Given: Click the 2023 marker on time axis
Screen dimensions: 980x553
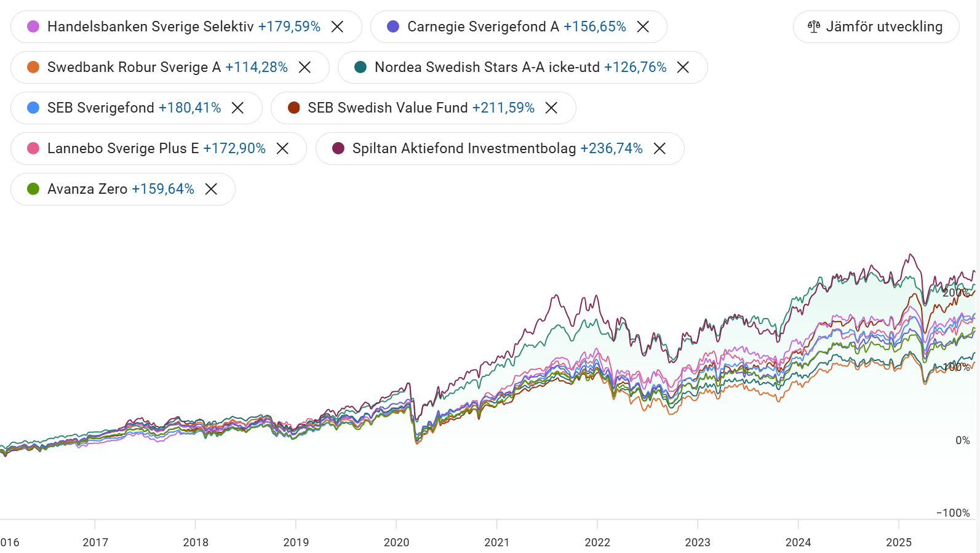Looking at the screenshot, I should [x=698, y=542].
